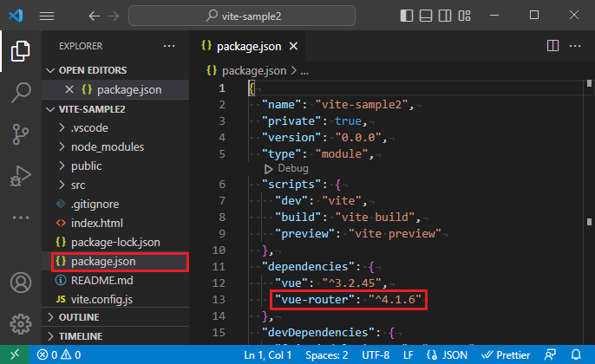Open the .gitignore file
The image size is (595, 364).
pyautogui.click(x=115, y=204)
